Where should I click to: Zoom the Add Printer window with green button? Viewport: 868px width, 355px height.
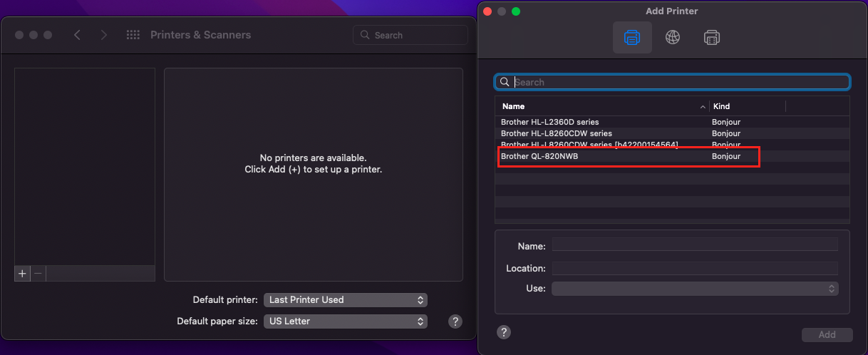(516, 11)
